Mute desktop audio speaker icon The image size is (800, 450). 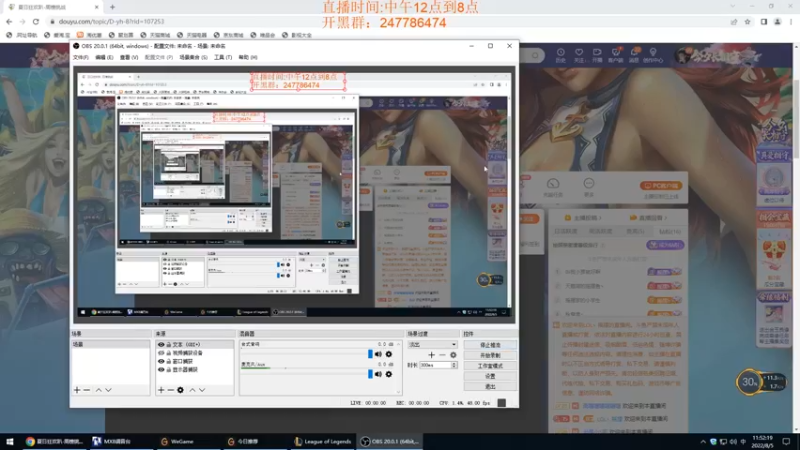(x=378, y=354)
